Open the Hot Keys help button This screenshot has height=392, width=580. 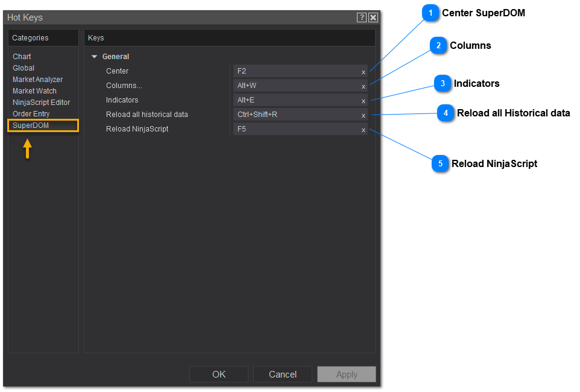[x=361, y=17]
